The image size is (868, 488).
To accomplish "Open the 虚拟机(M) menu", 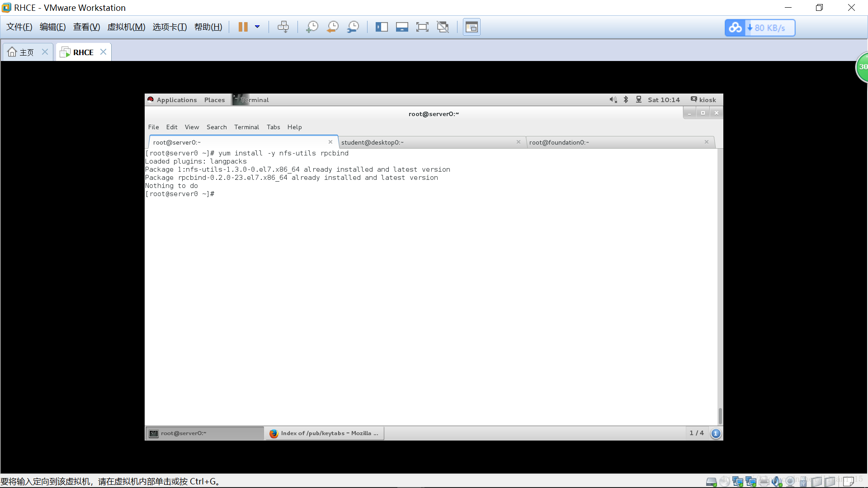I will click(126, 27).
